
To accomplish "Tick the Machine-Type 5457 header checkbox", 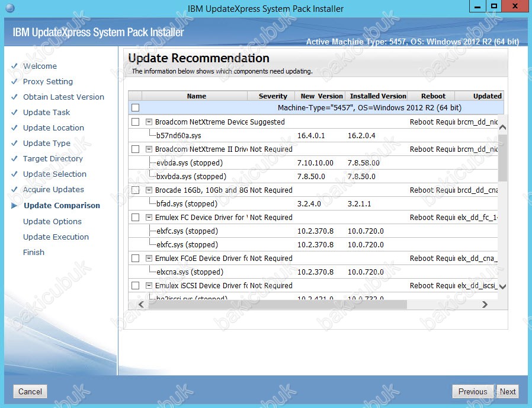I will click(x=136, y=108).
